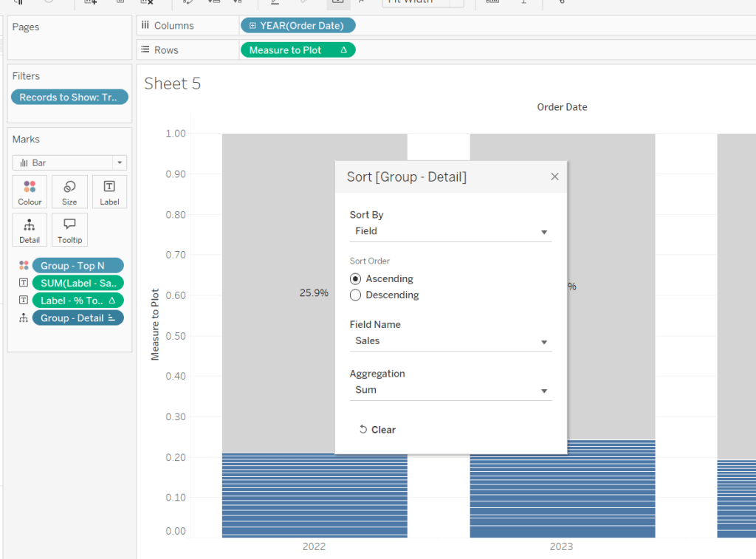756x559 pixels.
Task: Select Ascending sort order
Action: (356, 279)
